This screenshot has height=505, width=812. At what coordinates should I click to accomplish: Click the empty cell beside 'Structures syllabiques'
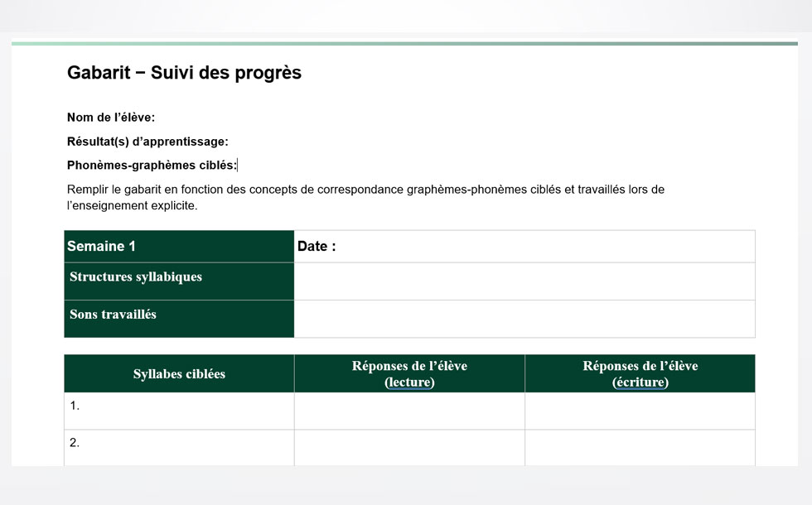click(524, 281)
